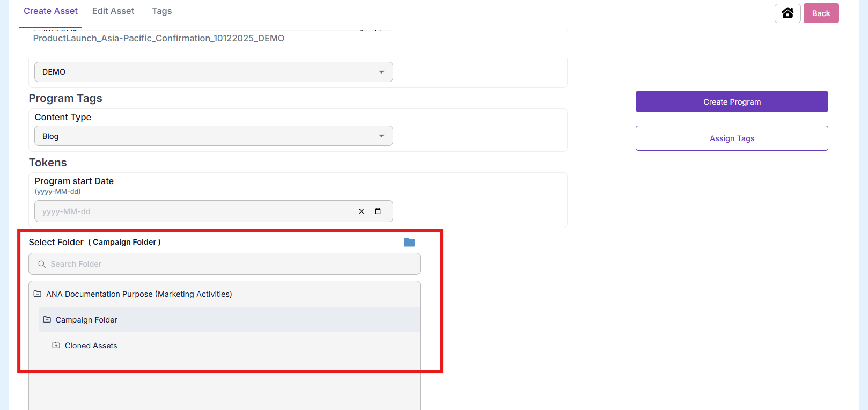Click the Search Folder magnifier icon
This screenshot has height=410, width=868.
pyautogui.click(x=42, y=264)
